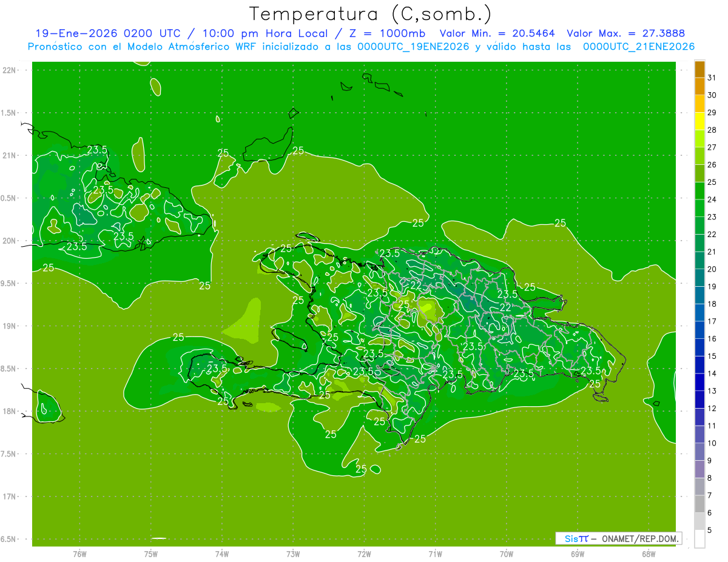
Task: Select the 'Valor Min. = 20.5464' readout
Action: (497, 33)
